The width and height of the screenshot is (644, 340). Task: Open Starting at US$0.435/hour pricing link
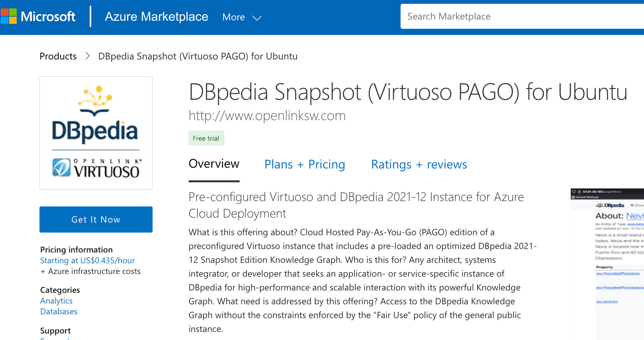click(x=87, y=261)
